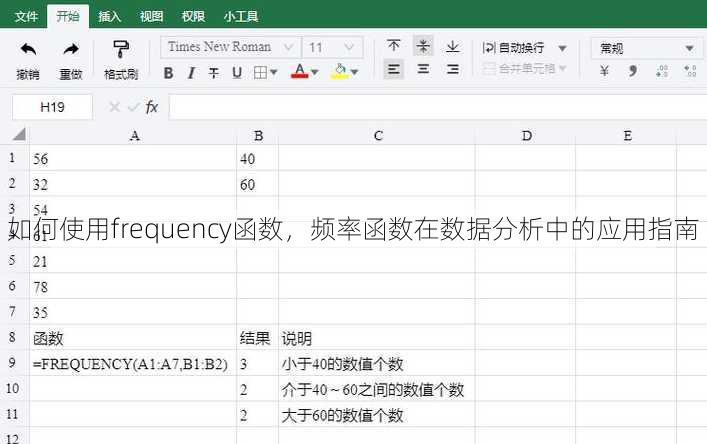Select row 1 header
The height and width of the screenshot is (444, 707).
(13, 158)
